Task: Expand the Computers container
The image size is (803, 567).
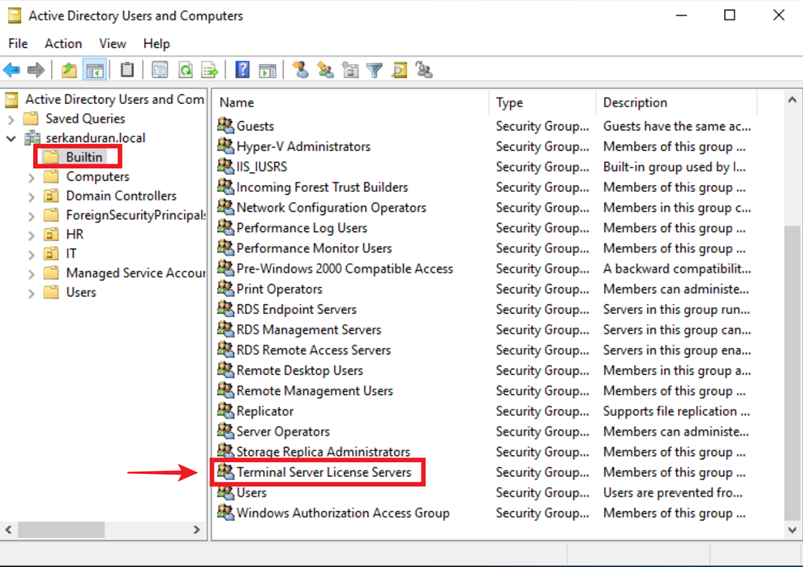Action: [x=32, y=178]
